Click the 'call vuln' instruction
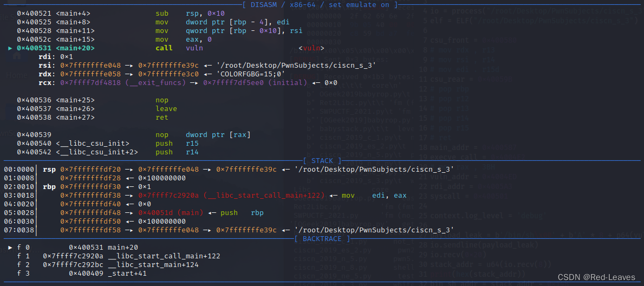 pyautogui.click(x=179, y=48)
